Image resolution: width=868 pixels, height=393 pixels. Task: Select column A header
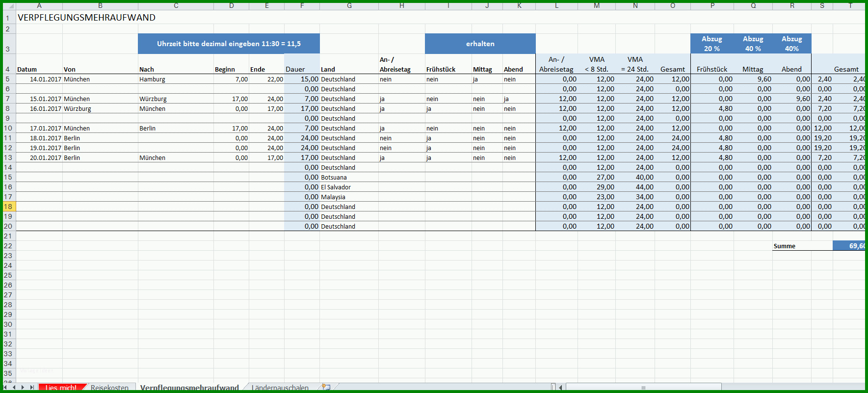pos(39,6)
